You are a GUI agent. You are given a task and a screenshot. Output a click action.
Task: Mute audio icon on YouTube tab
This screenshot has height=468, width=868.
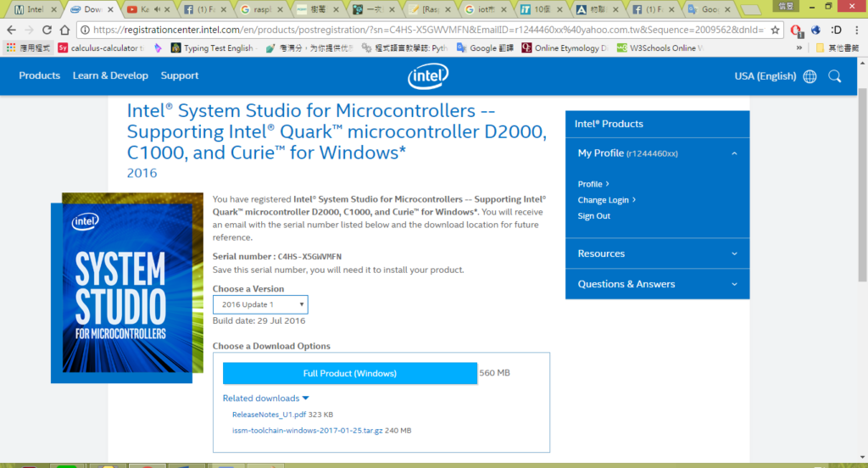click(157, 9)
